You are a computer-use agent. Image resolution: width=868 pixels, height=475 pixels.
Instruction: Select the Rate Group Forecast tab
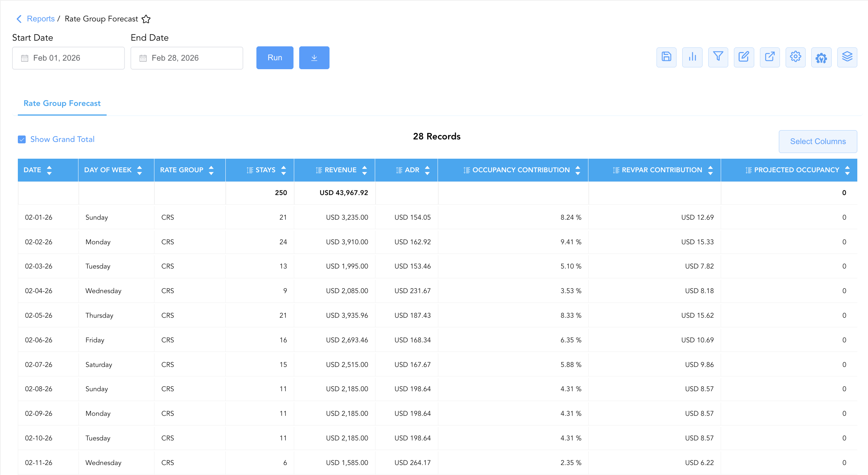click(x=62, y=103)
